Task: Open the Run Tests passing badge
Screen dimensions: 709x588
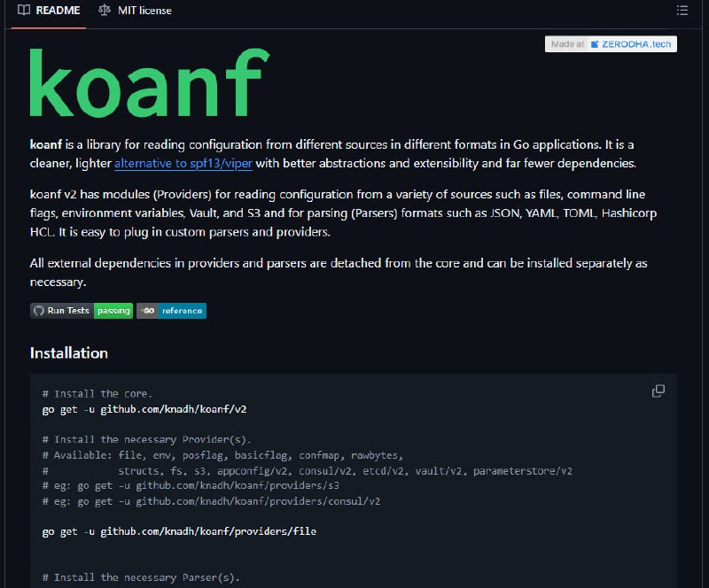Action: coord(82,311)
